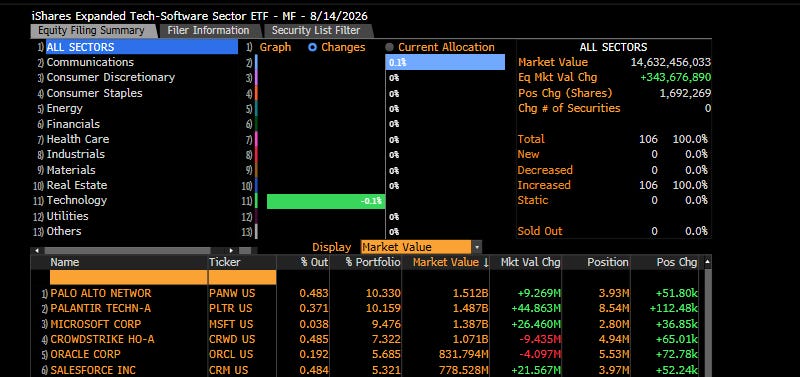Click the +112.48k Pos Chg cell

pos(673,309)
